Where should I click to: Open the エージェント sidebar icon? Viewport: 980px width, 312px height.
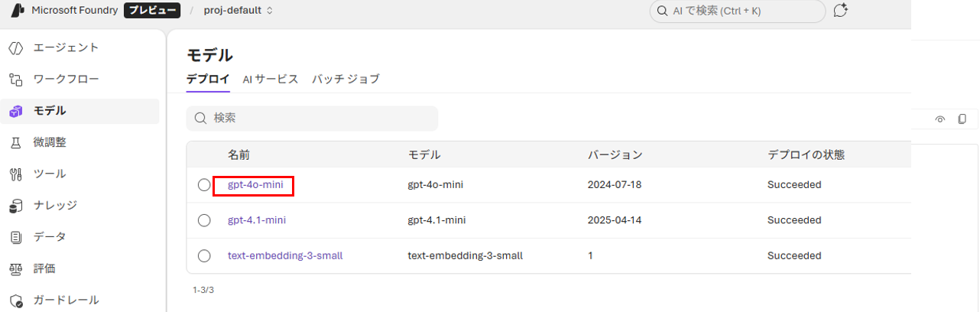tap(16, 47)
